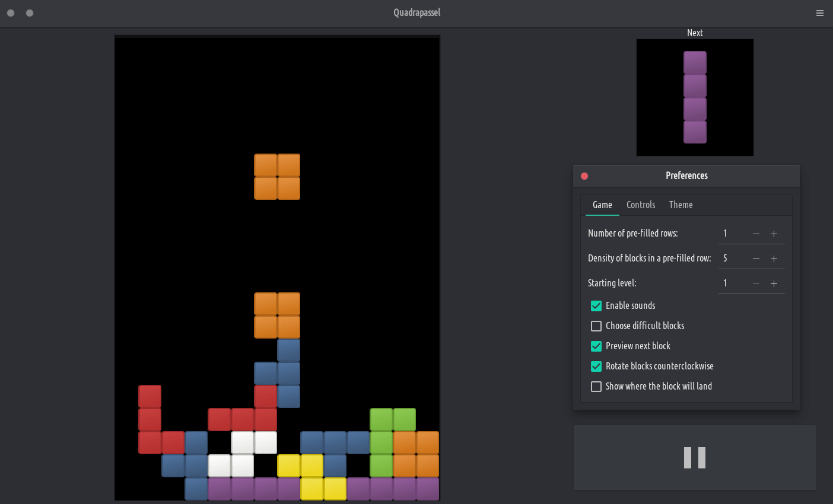Uncheck Preview next block
Image resolution: width=833 pixels, height=504 pixels.
coord(596,346)
